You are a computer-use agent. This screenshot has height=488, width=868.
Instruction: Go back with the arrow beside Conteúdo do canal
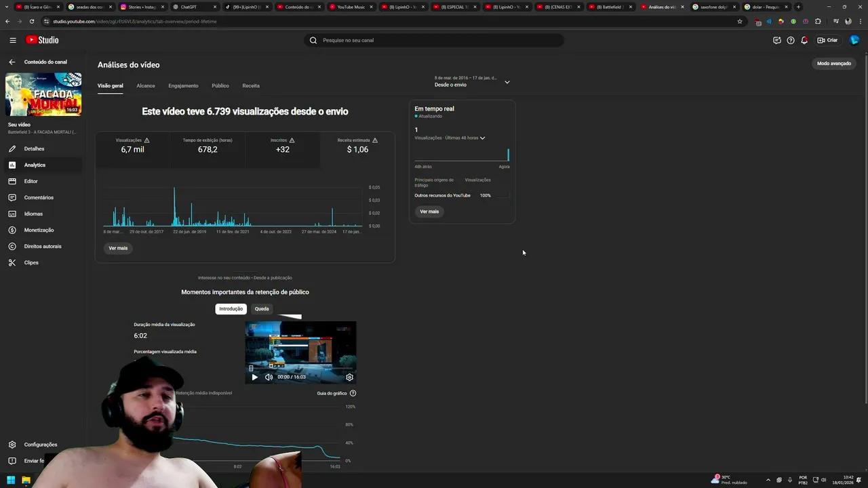point(12,62)
